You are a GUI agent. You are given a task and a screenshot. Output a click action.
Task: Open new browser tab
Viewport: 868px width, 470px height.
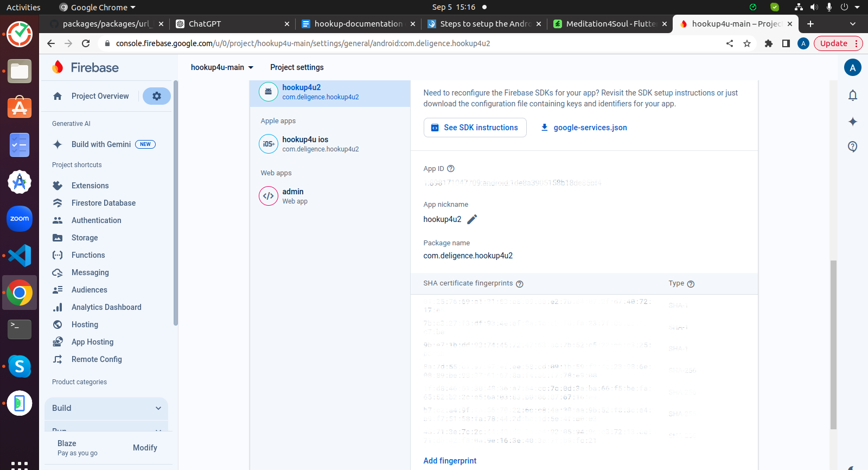(810, 24)
